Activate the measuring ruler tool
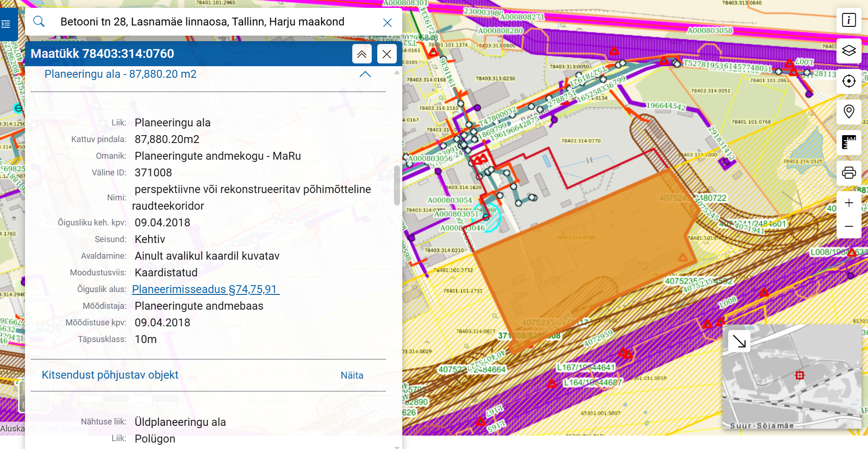 [849, 143]
